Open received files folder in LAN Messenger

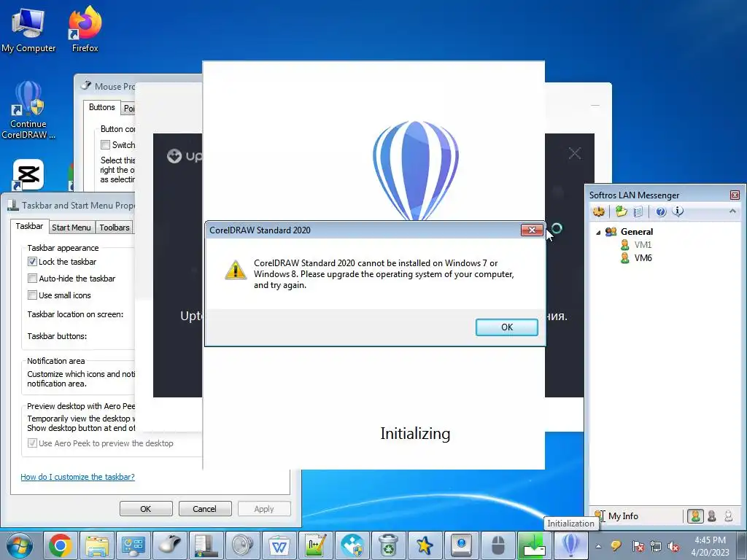click(622, 211)
